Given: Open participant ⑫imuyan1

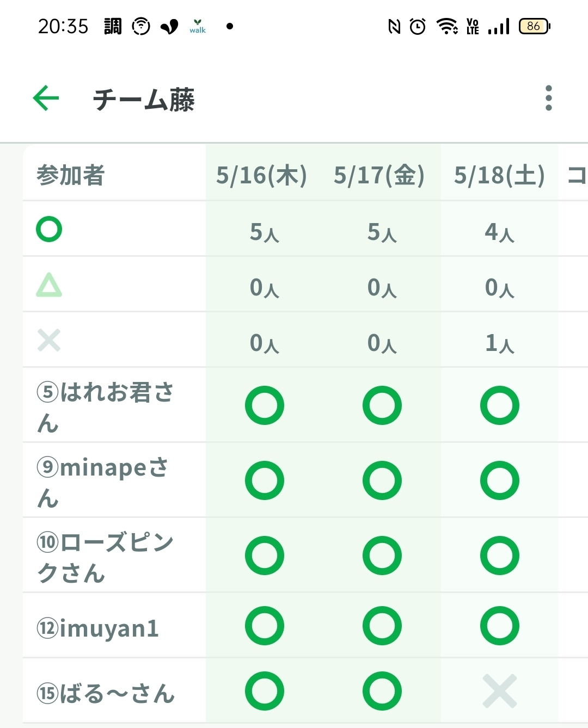Looking at the screenshot, I should point(98,628).
